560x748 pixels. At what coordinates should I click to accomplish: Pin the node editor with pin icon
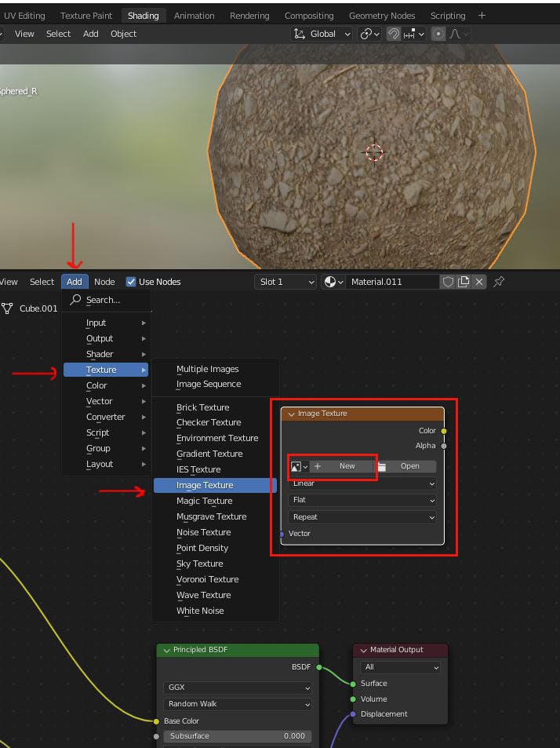pyautogui.click(x=499, y=282)
